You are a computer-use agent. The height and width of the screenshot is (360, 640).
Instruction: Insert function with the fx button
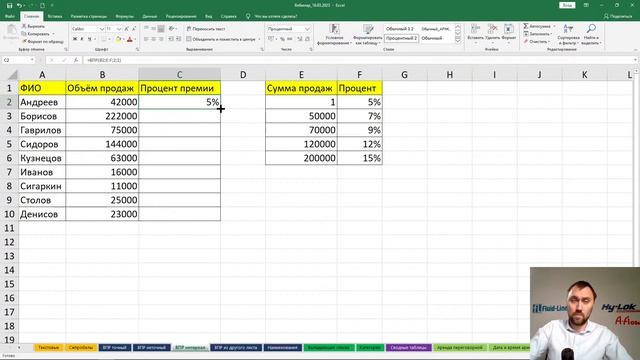[x=76, y=60]
